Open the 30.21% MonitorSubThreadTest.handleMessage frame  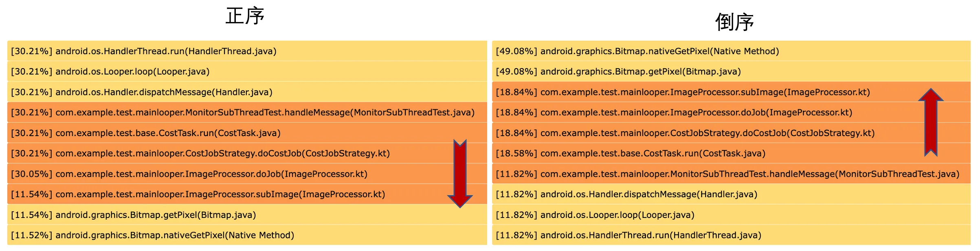tap(247, 112)
